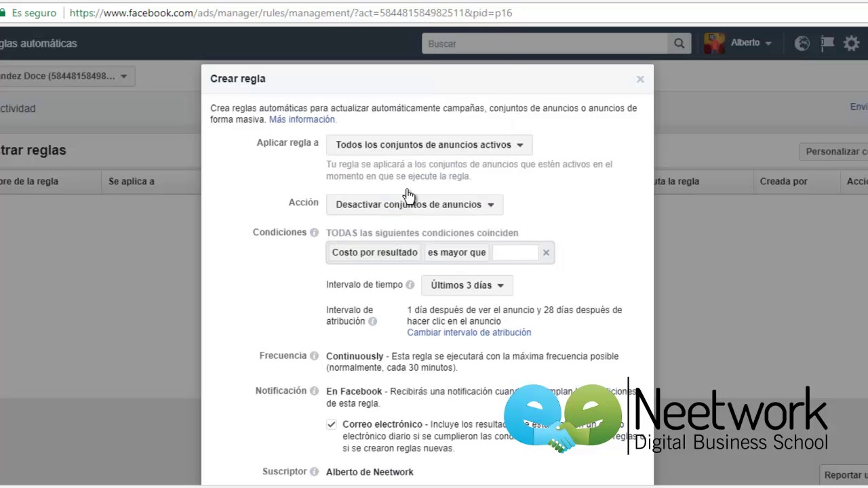Close the Crear regla dialog

[x=640, y=79]
